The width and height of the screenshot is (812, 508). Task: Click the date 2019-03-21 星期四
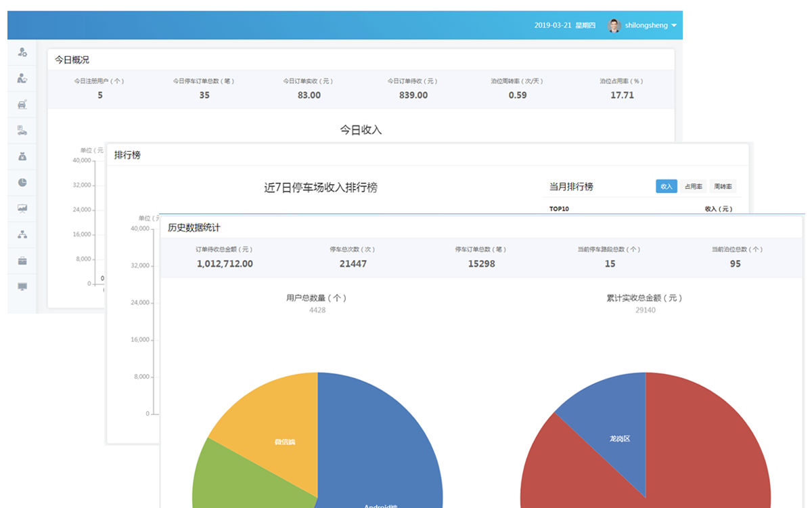click(565, 26)
